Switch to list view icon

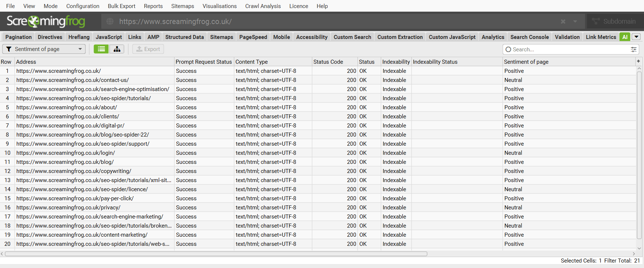[101, 49]
